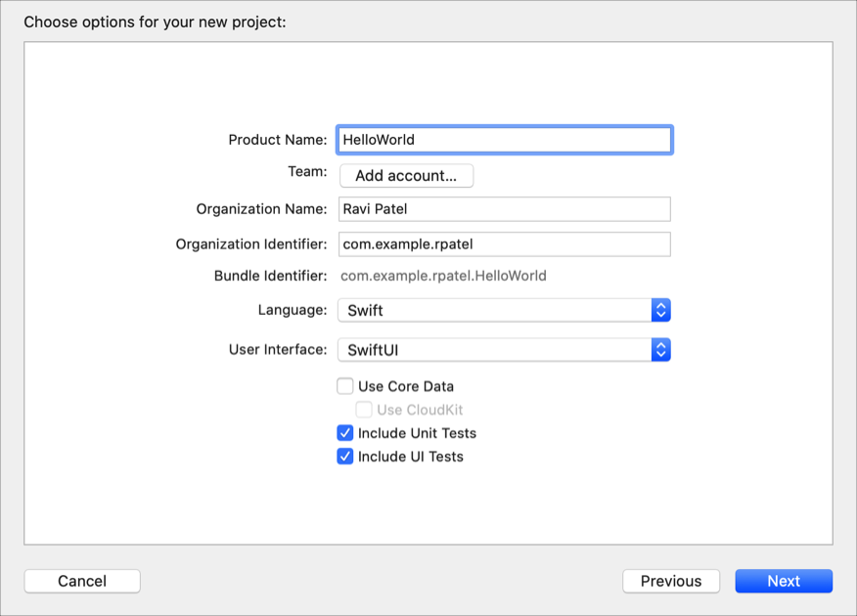Uncheck the Include UI Tests checkbox
The width and height of the screenshot is (857, 616).
pos(345,457)
